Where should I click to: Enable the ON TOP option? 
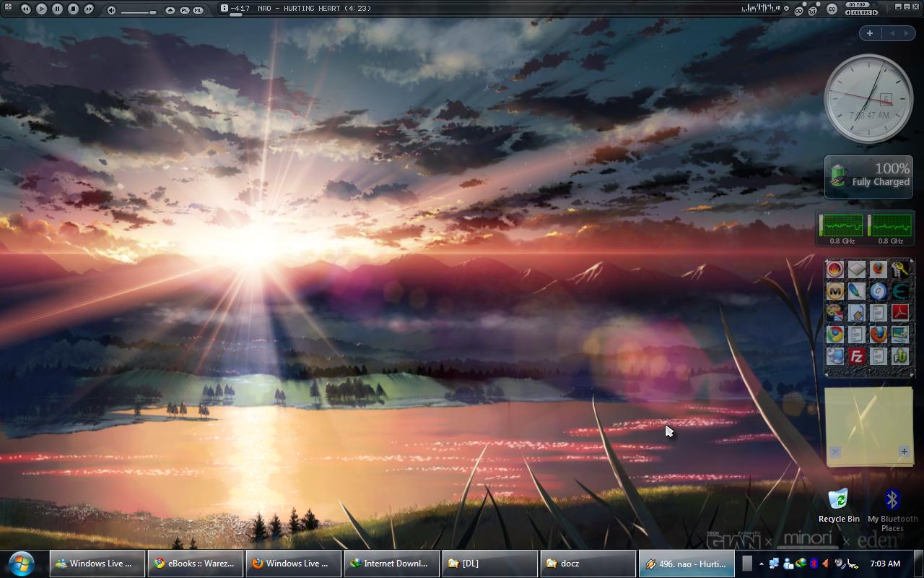pyautogui.click(x=858, y=5)
